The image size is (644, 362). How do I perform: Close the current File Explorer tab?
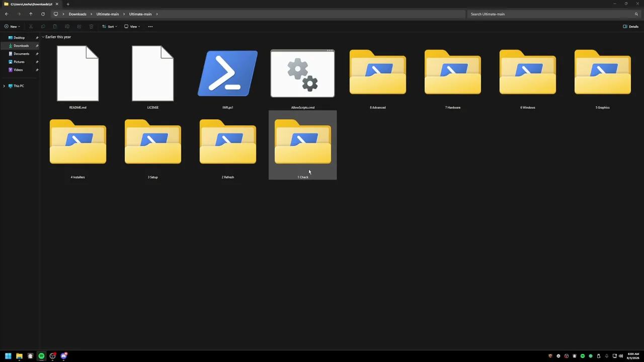click(x=57, y=4)
